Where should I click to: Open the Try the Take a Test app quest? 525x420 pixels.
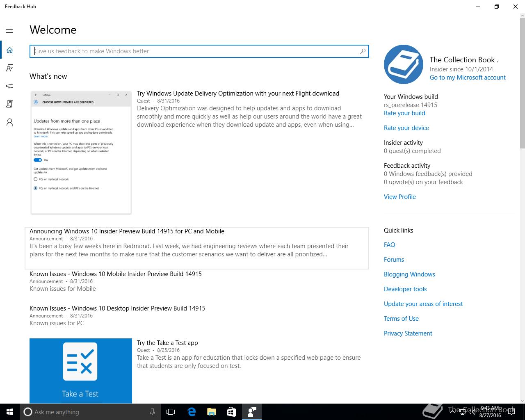[x=167, y=343]
